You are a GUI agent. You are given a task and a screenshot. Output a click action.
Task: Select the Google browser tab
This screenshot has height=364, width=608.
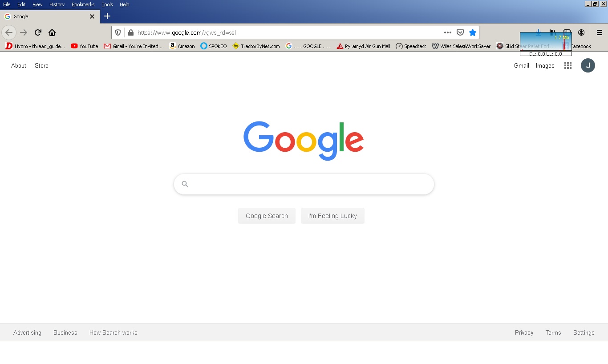[x=50, y=16]
